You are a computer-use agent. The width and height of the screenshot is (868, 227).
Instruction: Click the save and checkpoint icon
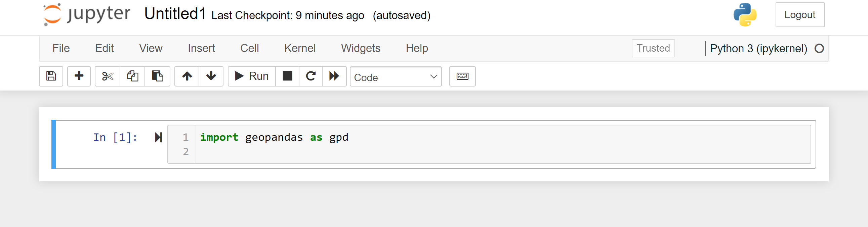(x=51, y=76)
